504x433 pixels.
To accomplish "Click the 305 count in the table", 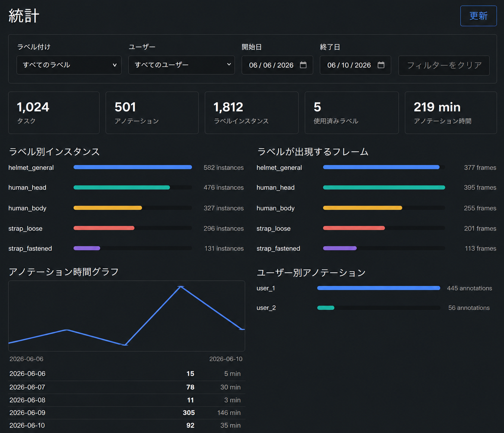I will point(189,413).
